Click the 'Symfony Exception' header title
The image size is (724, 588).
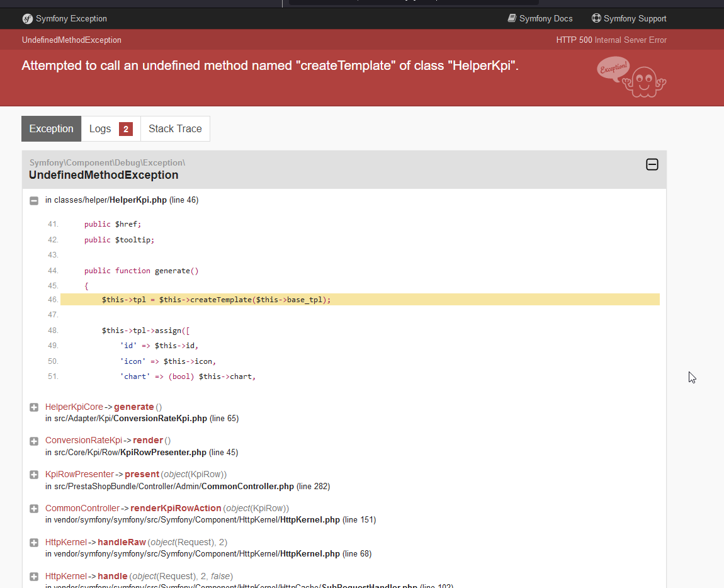71,18
